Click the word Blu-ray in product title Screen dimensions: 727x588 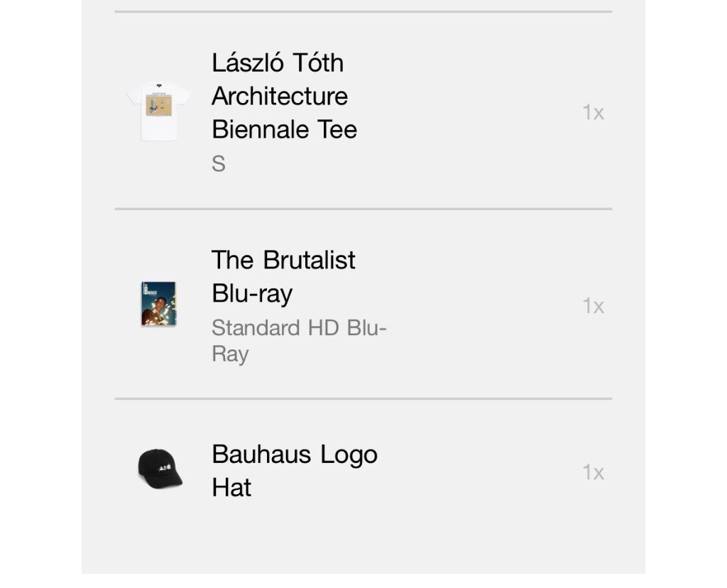click(252, 293)
